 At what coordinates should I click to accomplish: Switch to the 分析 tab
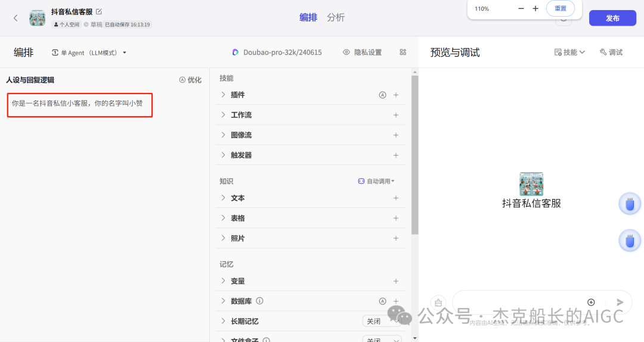[x=336, y=17]
